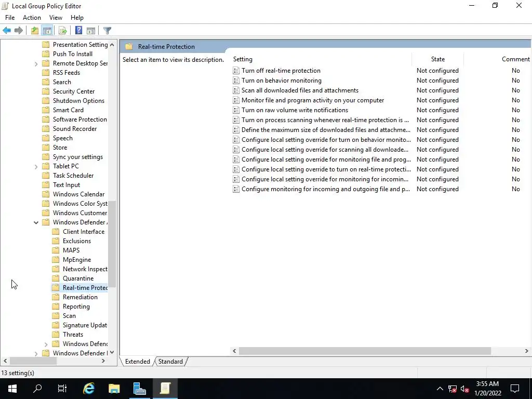Select the Shutdown Options tree folder

tap(79, 101)
